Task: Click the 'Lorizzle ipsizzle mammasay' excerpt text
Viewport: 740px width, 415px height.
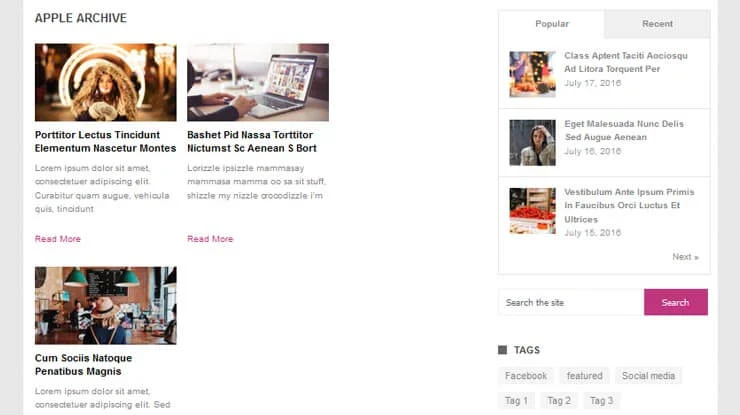Action: point(256,182)
